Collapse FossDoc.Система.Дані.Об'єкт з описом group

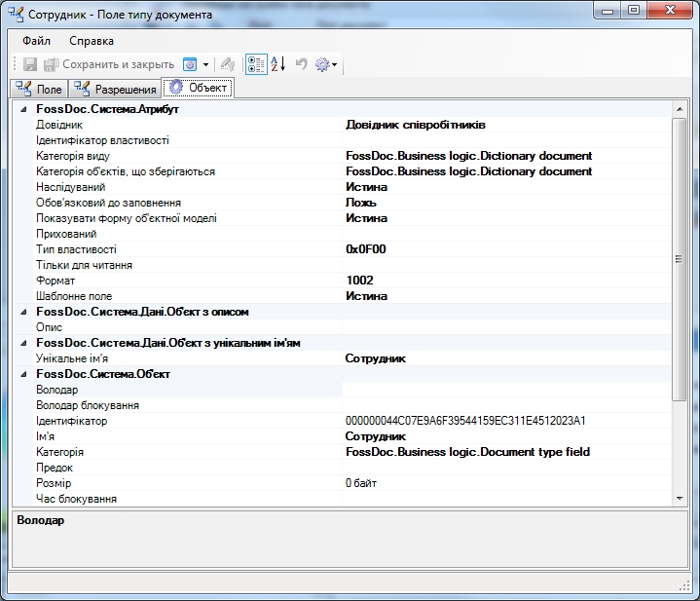pyautogui.click(x=23, y=312)
